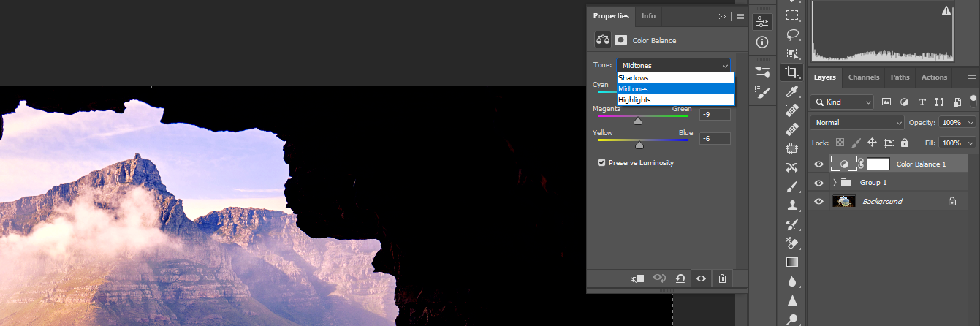
Task: Toggle lock all on layer
Action: pos(904,143)
